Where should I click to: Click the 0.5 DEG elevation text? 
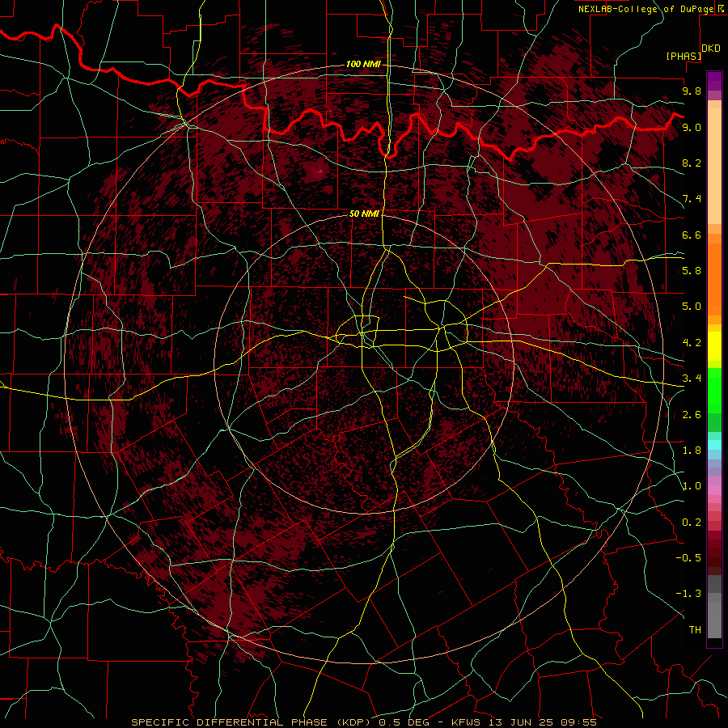click(403, 722)
